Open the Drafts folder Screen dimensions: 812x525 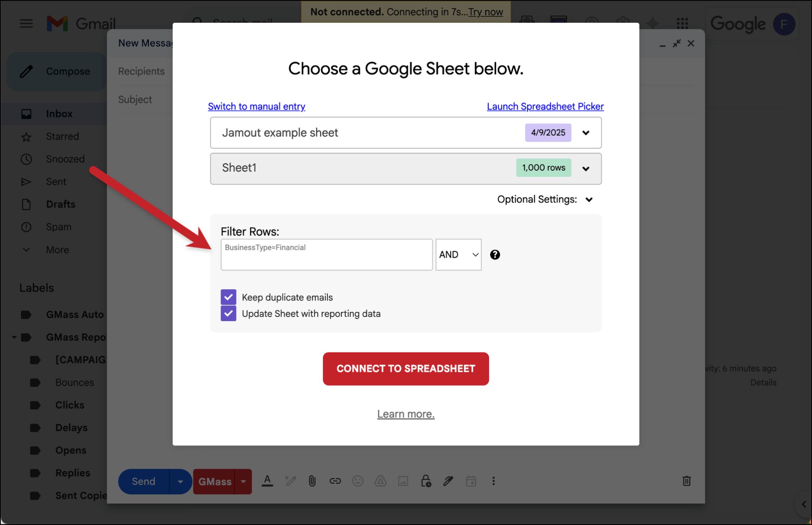[61, 204]
